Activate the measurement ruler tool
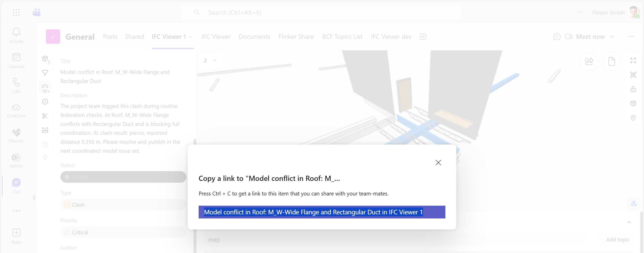 click(45, 130)
